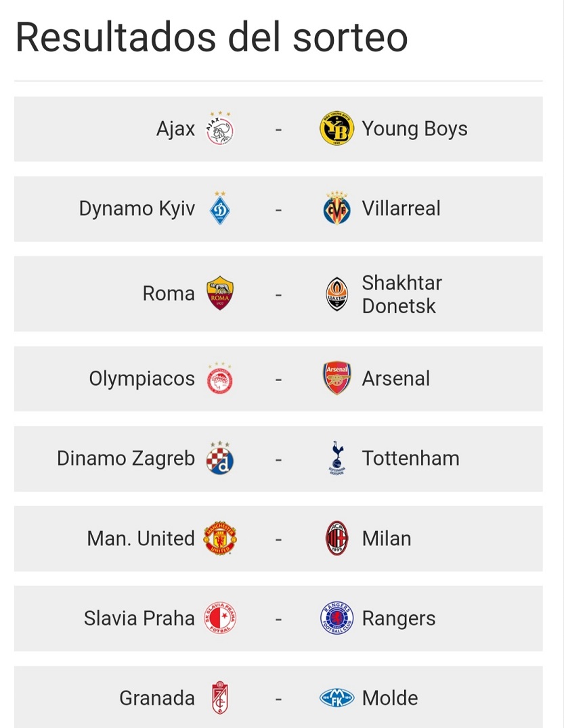564x728 pixels.
Task: Tap the Milan red-black crest
Action: [337, 539]
